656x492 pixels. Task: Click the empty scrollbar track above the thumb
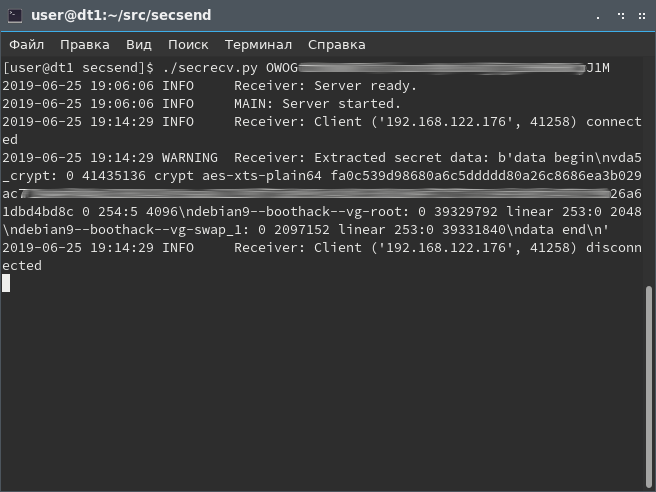click(x=649, y=170)
